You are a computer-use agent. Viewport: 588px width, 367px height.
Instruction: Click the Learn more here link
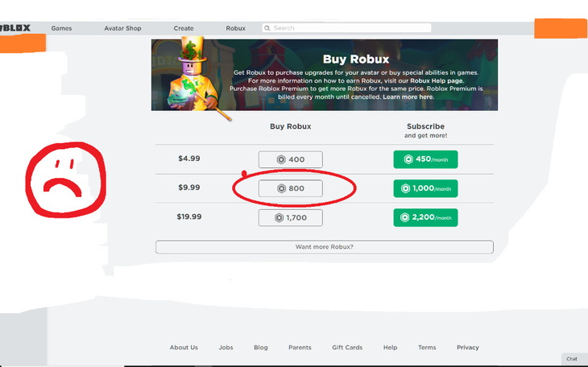[x=408, y=97]
